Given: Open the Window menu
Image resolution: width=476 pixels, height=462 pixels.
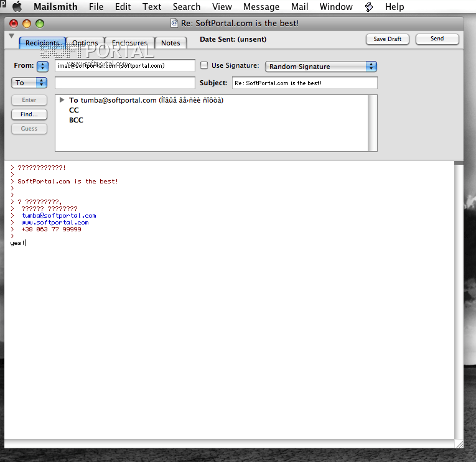Looking at the screenshot, I should point(336,7).
